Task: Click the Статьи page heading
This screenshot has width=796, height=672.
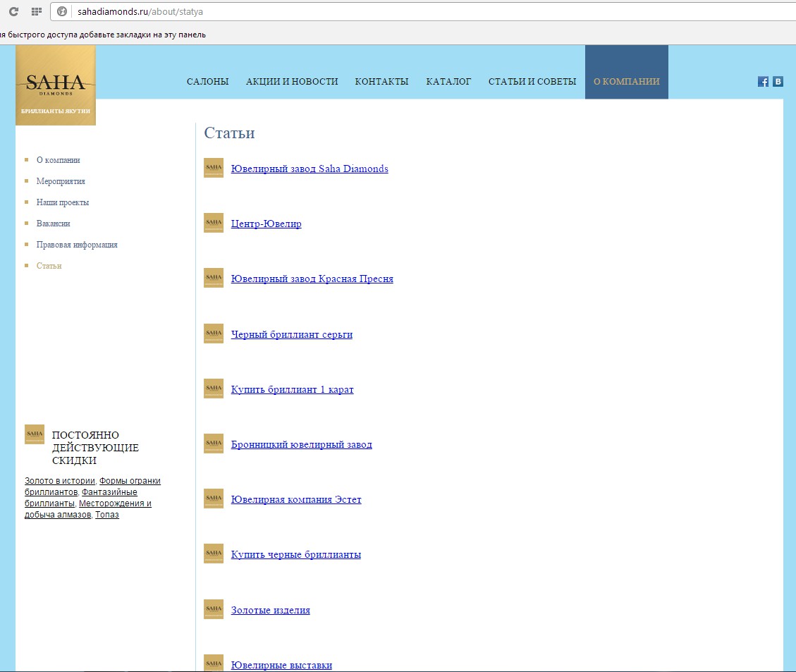Action: 229,133
